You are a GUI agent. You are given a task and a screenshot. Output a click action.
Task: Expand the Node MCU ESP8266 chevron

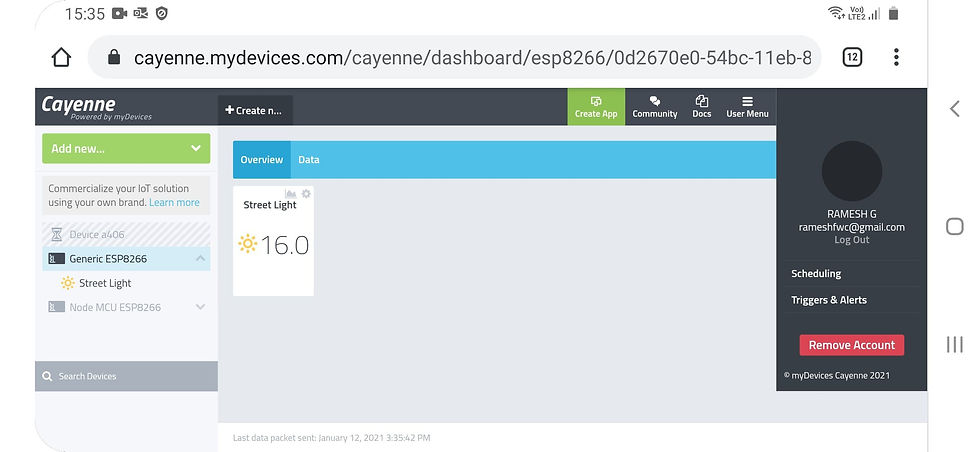(x=201, y=307)
